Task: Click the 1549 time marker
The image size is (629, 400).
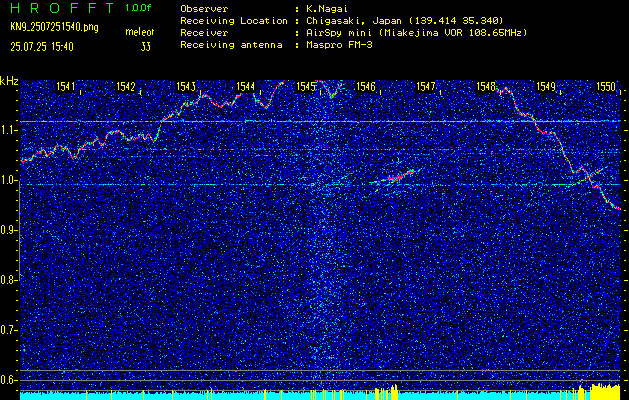Action: tap(546, 86)
